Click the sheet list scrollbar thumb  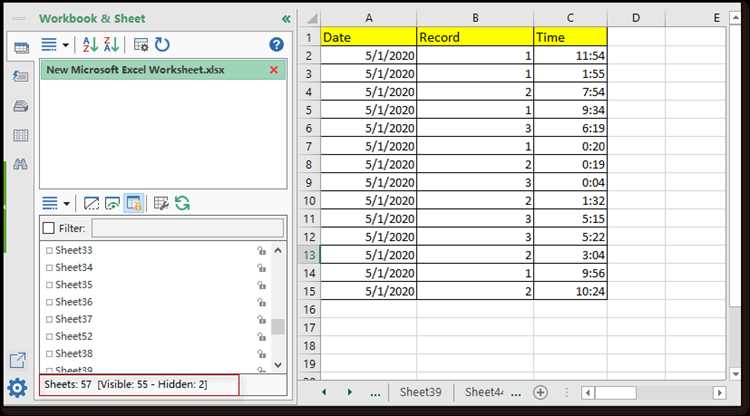tap(278, 327)
